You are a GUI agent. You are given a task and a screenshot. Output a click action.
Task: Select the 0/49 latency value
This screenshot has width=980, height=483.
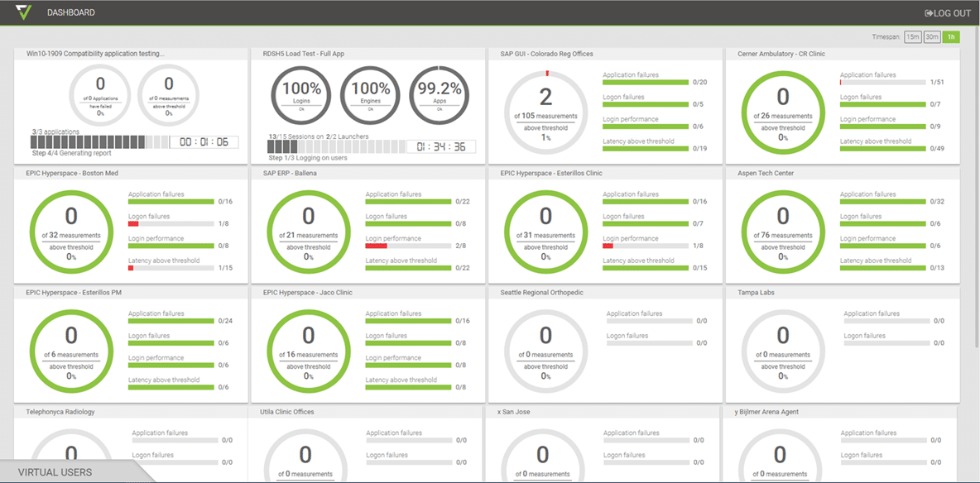(937, 149)
